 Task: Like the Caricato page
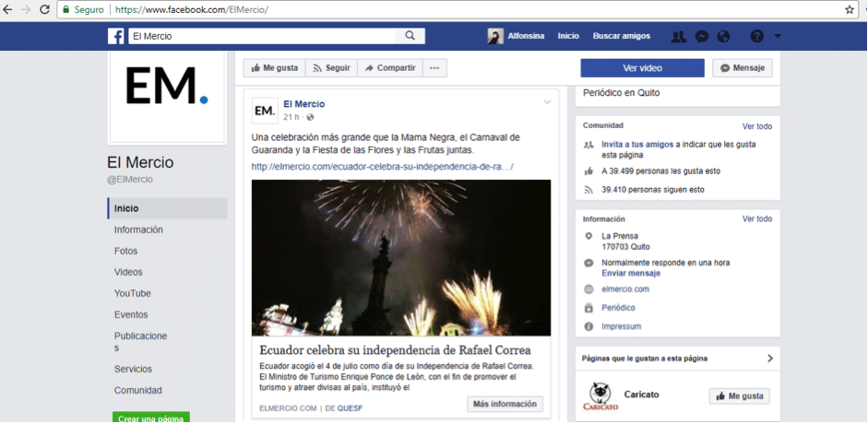click(x=739, y=396)
